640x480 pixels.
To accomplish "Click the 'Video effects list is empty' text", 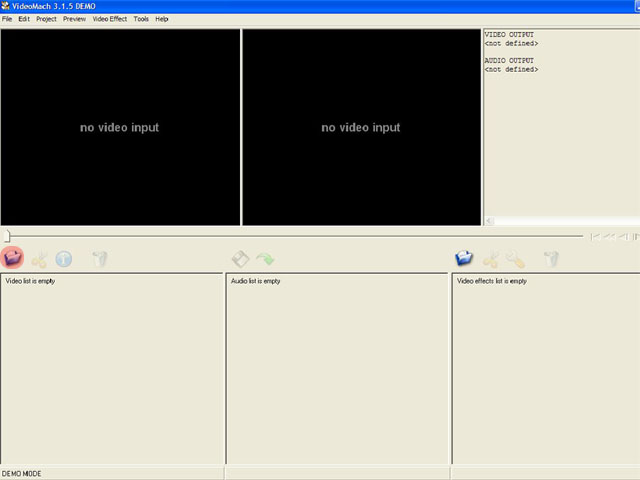I will pos(492,281).
